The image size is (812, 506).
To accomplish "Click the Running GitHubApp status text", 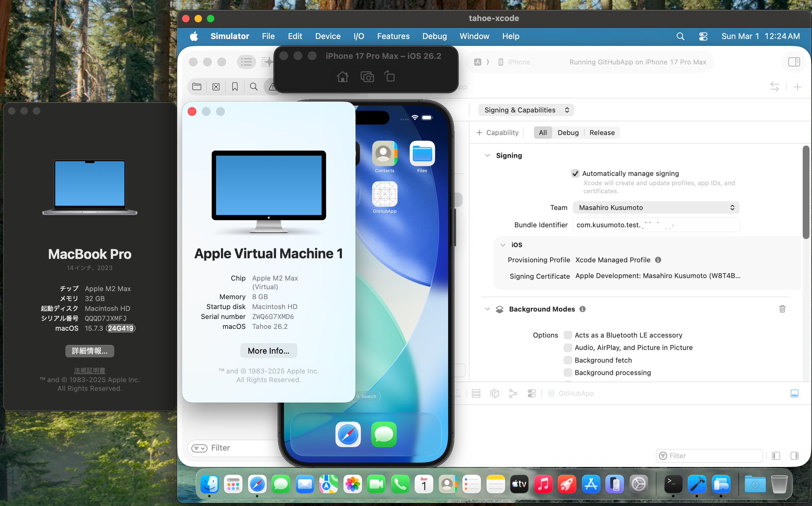I will click(638, 62).
